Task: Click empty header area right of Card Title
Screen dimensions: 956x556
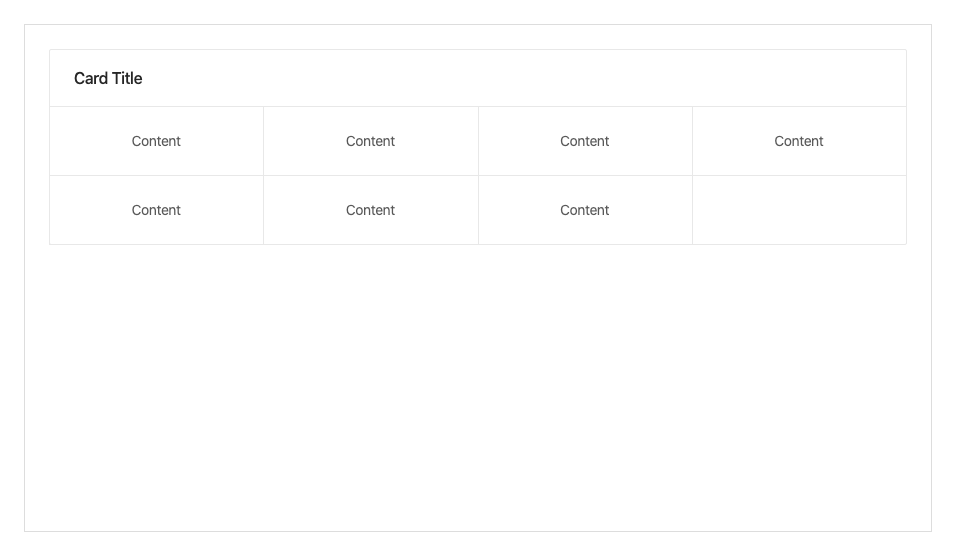Action: click(550, 78)
